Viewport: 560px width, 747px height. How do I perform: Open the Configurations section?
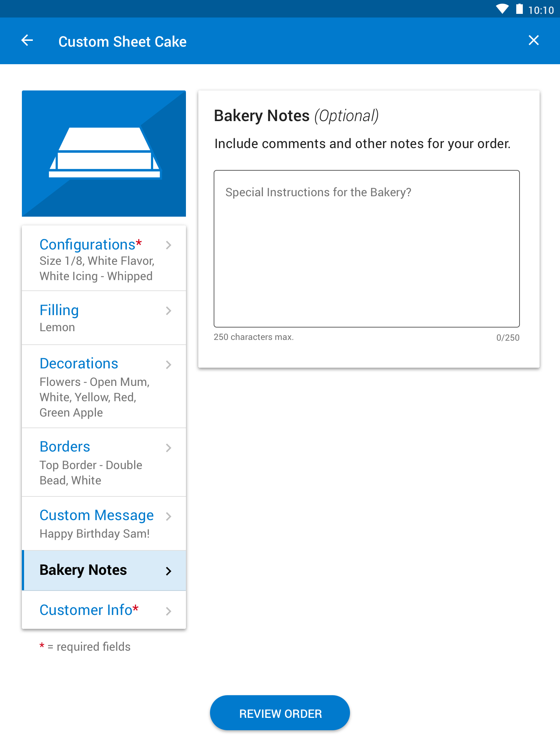pos(104,258)
